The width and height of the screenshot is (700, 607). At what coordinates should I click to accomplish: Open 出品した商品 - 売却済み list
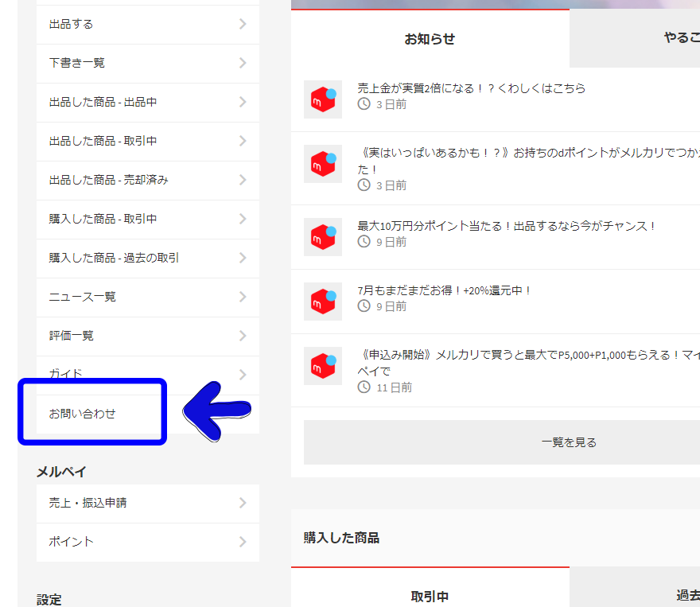point(147,180)
